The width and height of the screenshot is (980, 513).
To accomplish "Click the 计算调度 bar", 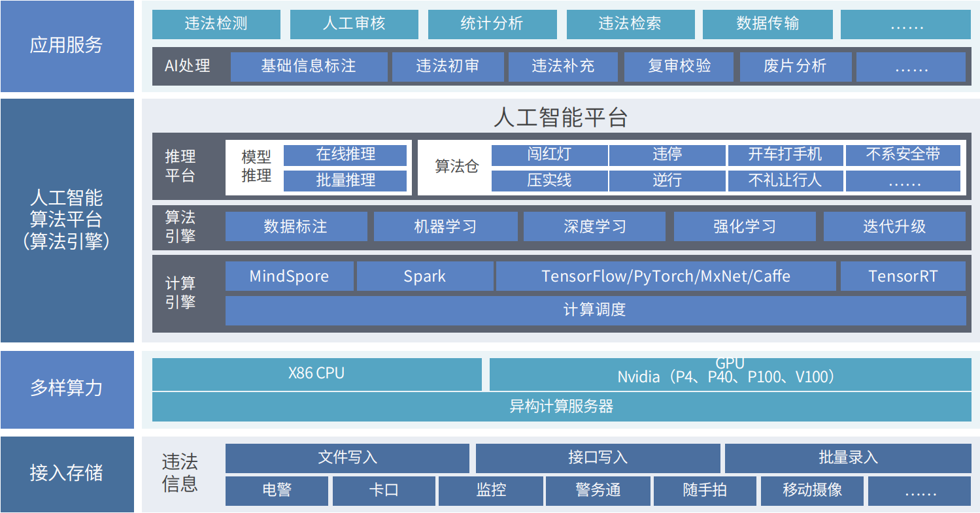I will [596, 310].
